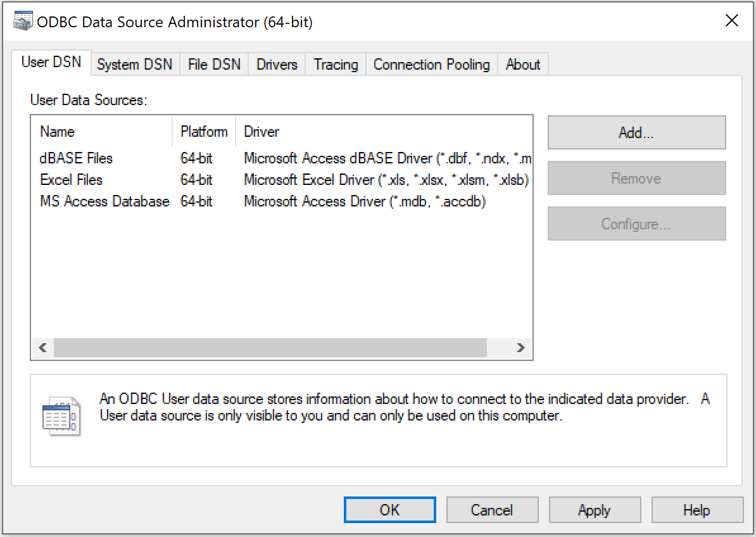Image resolution: width=756 pixels, height=537 pixels.
Task: Open the File DSN tab
Action: 214,65
